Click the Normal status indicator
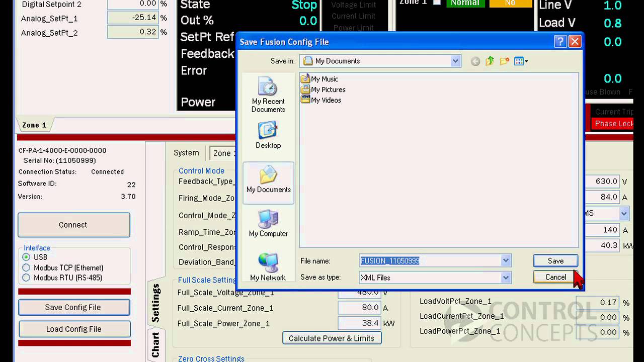 [x=465, y=3]
